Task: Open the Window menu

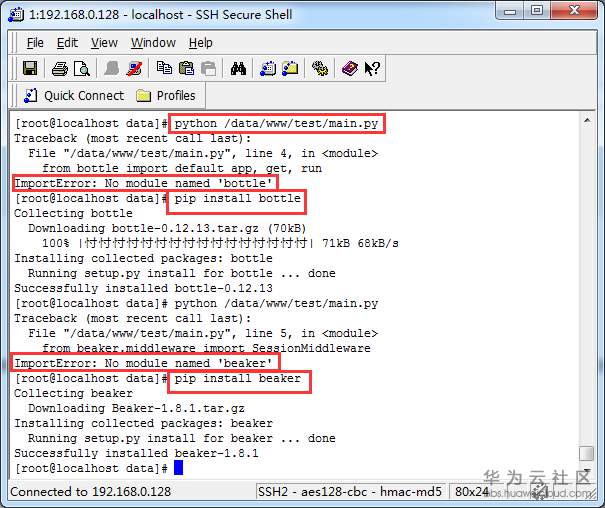Action: (153, 42)
